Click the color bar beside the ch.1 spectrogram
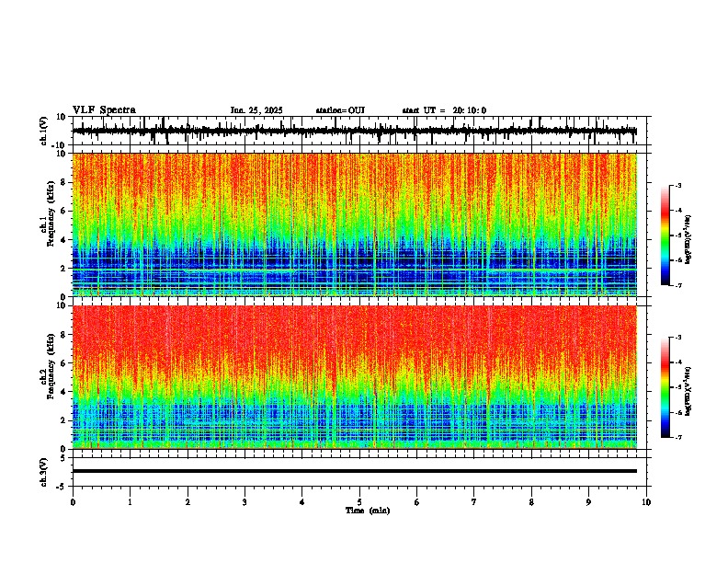Viewport: 728px width, 563px height. tap(665, 236)
